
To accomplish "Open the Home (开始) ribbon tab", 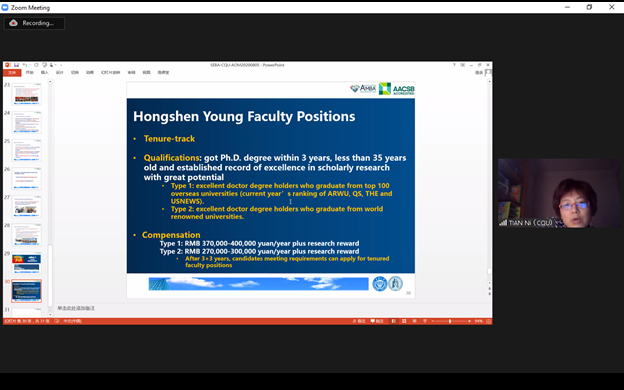I will pyautogui.click(x=30, y=72).
